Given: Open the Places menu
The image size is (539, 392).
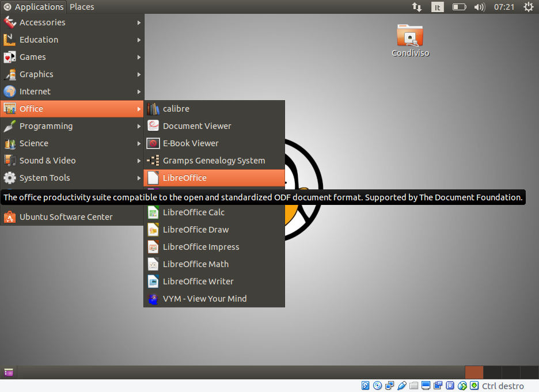Looking at the screenshot, I should (x=81, y=7).
